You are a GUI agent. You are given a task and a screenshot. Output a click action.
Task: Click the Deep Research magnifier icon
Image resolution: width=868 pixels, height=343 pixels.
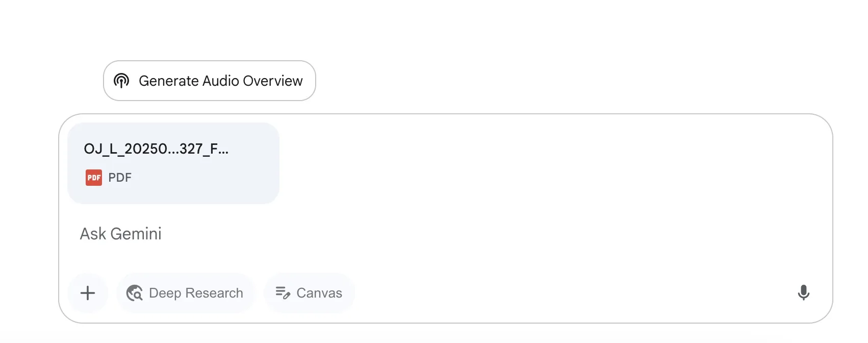pyautogui.click(x=135, y=293)
